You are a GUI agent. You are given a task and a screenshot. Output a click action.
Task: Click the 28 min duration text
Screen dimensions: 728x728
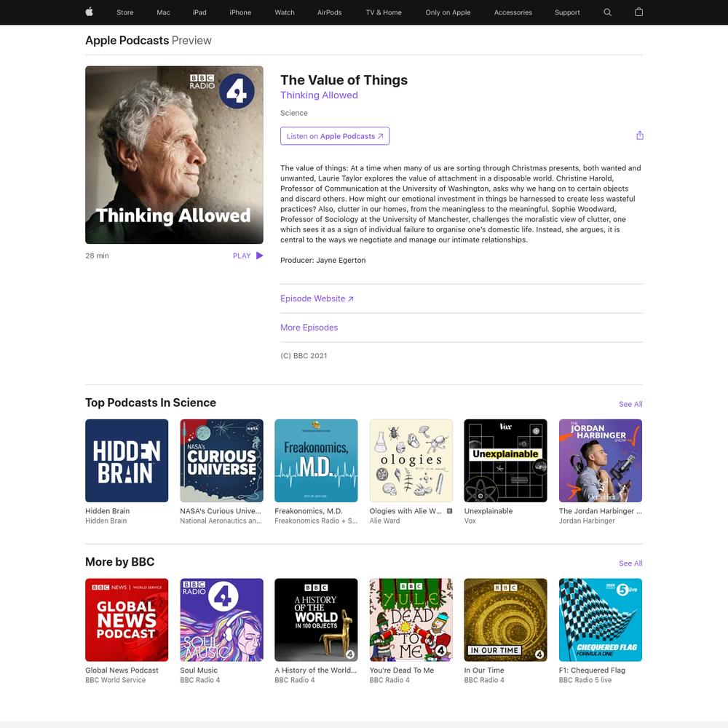coord(97,256)
